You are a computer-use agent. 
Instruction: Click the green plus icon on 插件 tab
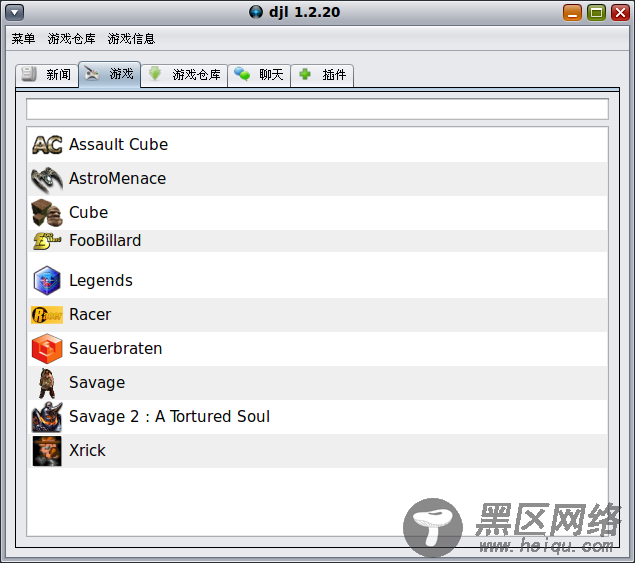pyautogui.click(x=305, y=74)
